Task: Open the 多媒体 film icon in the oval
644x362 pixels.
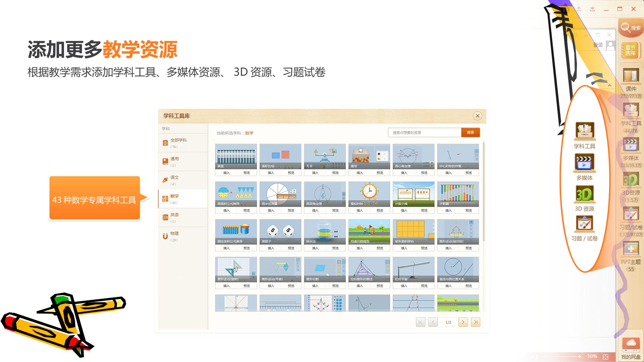Action: click(585, 163)
